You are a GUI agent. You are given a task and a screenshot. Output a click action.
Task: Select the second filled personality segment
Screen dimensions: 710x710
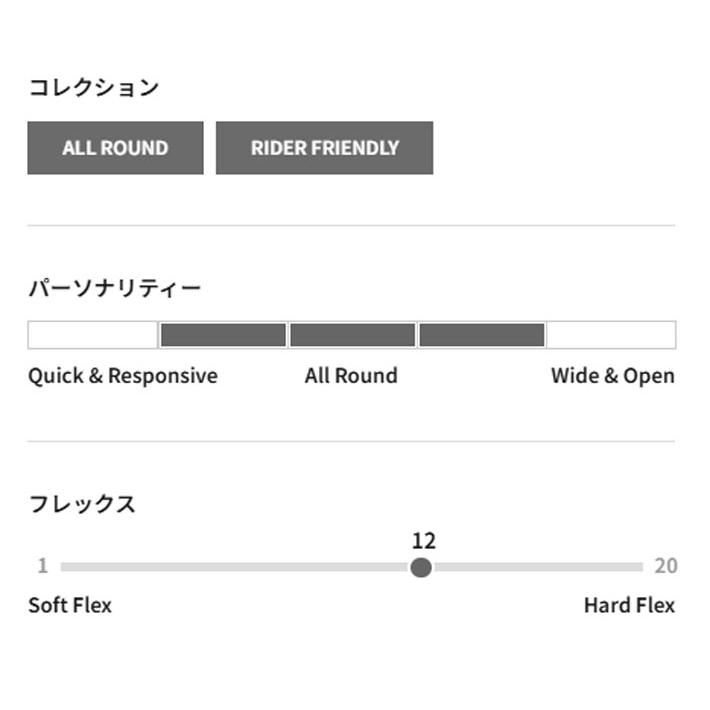point(223,335)
